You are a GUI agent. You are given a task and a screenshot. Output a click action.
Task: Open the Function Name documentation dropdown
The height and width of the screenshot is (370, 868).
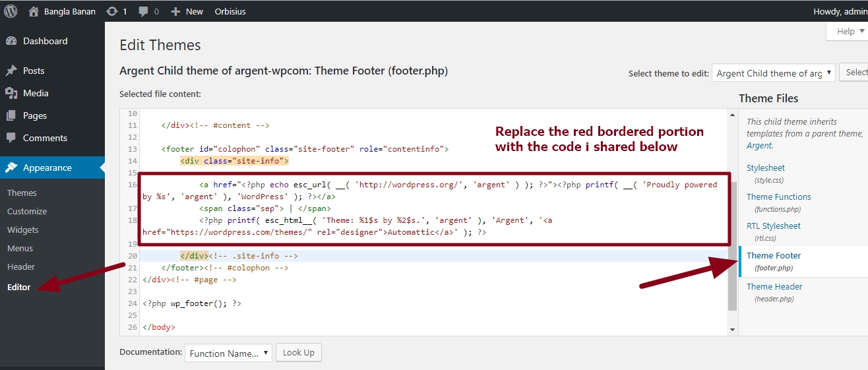(x=228, y=353)
